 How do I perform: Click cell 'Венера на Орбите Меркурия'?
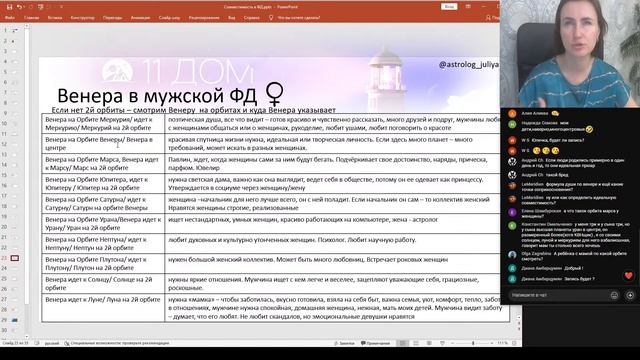(x=103, y=124)
